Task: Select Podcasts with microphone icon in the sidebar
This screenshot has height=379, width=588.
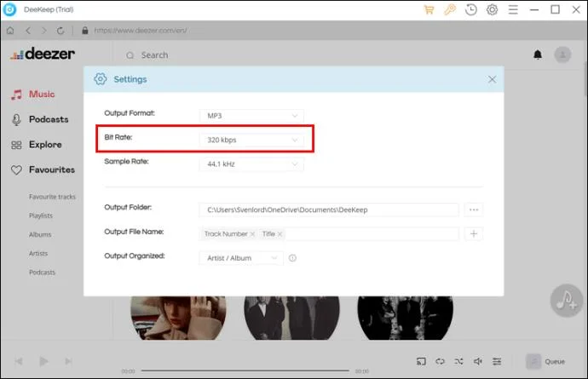Action: (40, 119)
